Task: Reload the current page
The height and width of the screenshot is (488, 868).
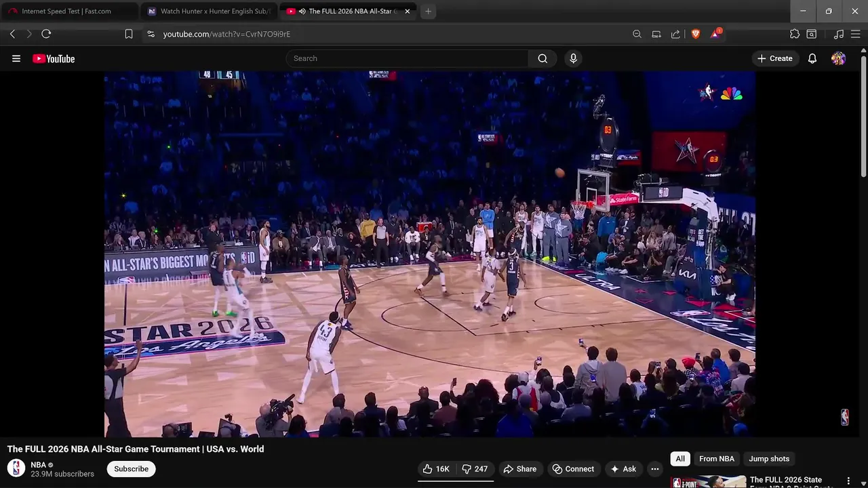Action: (x=46, y=34)
